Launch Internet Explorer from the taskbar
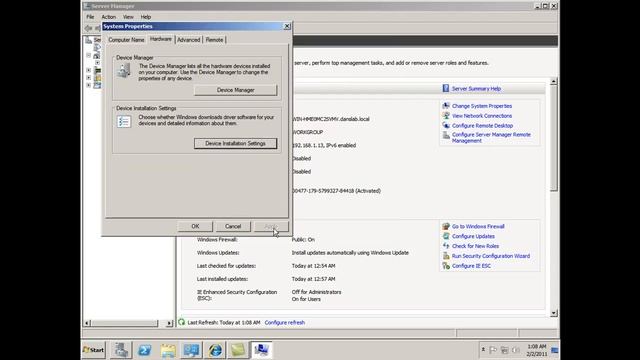 tap(215, 350)
